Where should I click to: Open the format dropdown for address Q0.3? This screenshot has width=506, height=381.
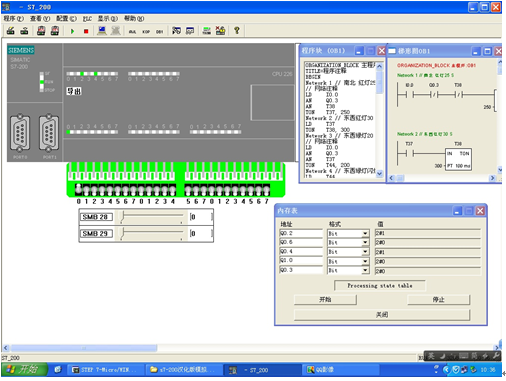click(x=366, y=270)
